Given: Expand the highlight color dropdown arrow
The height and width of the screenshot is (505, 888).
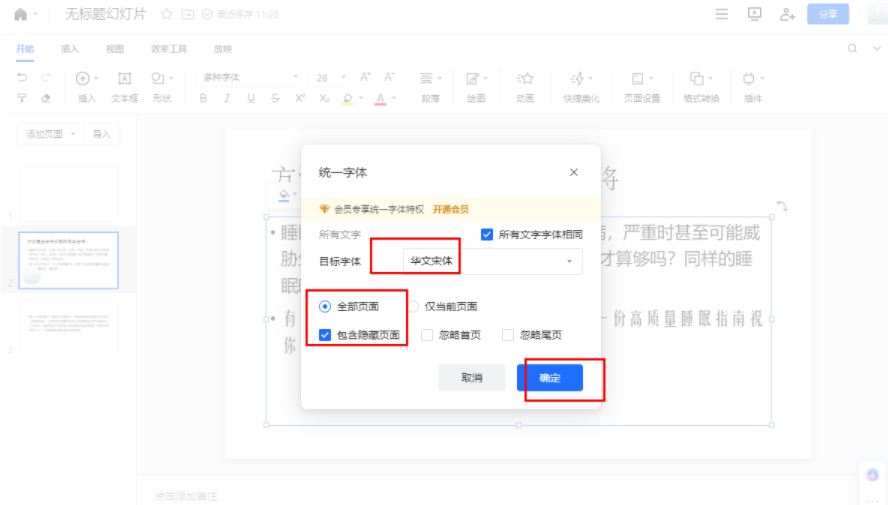Looking at the screenshot, I should [361, 99].
